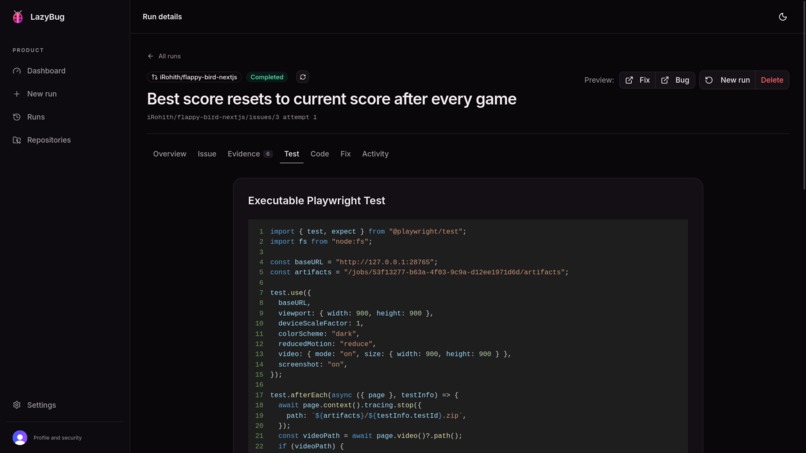Click the LazyBug ladybug logo icon
Screen dimensions: 806x453
tap(18, 17)
